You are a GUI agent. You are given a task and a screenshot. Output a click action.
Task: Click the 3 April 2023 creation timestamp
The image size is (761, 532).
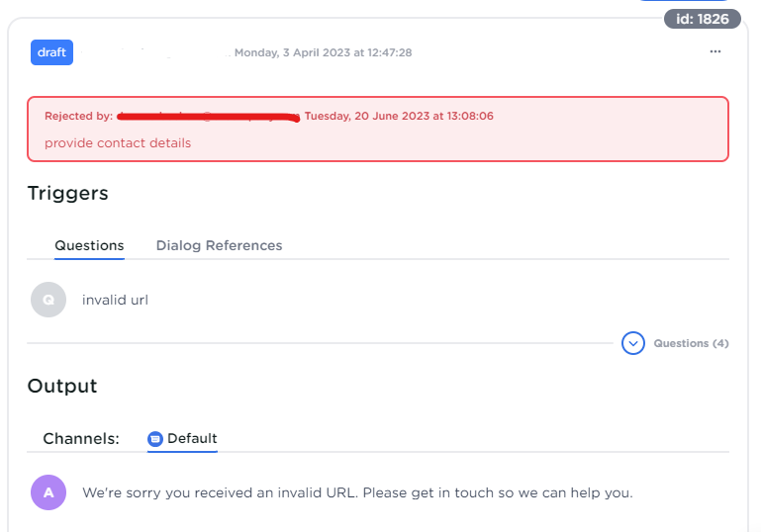coord(323,52)
